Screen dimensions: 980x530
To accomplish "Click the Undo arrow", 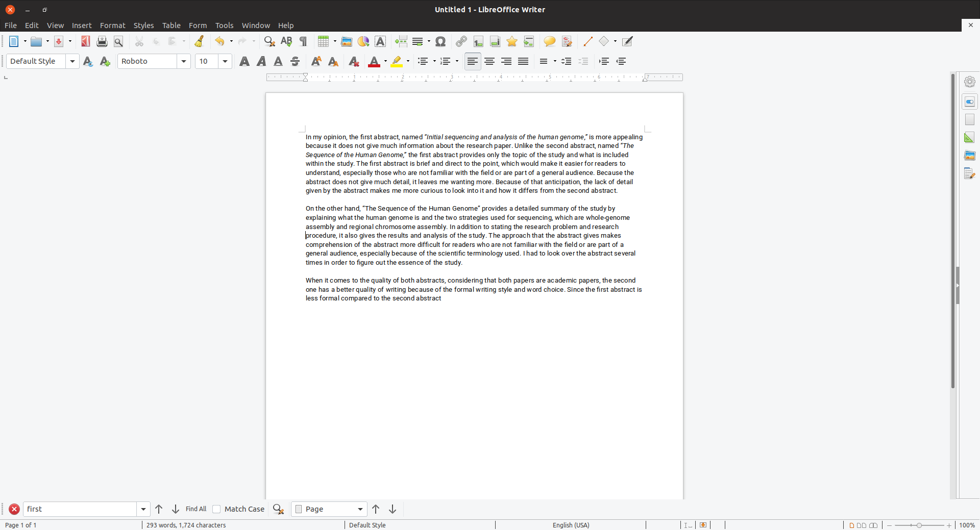I will point(219,42).
